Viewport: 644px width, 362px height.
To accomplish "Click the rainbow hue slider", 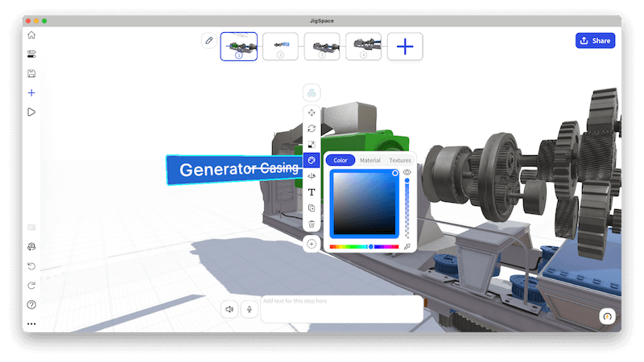I will click(365, 247).
